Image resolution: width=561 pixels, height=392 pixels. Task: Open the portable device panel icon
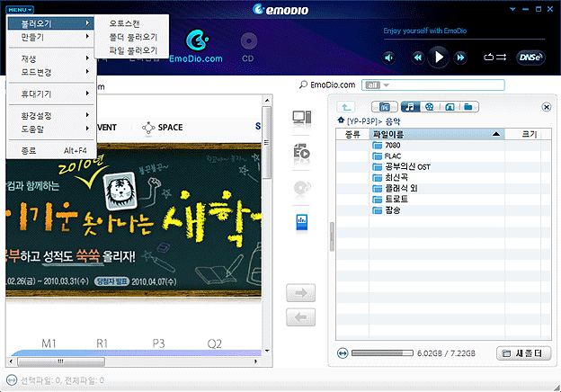(301, 222)
